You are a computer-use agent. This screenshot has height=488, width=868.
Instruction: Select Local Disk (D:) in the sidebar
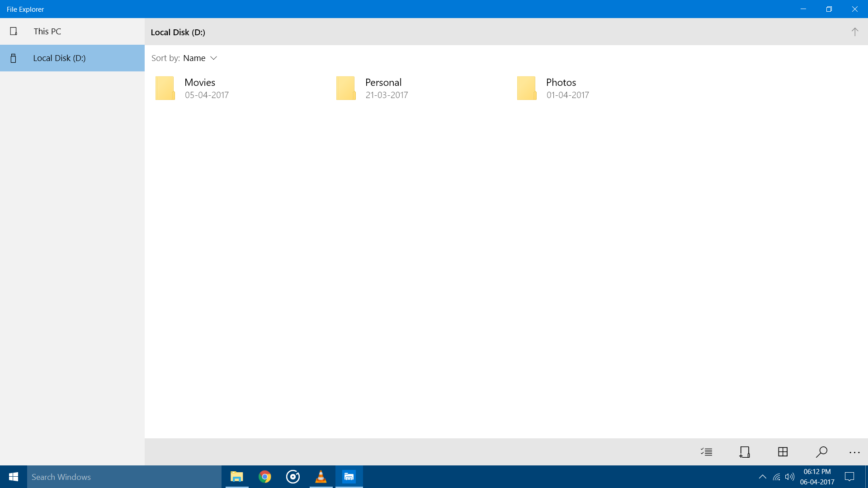72,58
